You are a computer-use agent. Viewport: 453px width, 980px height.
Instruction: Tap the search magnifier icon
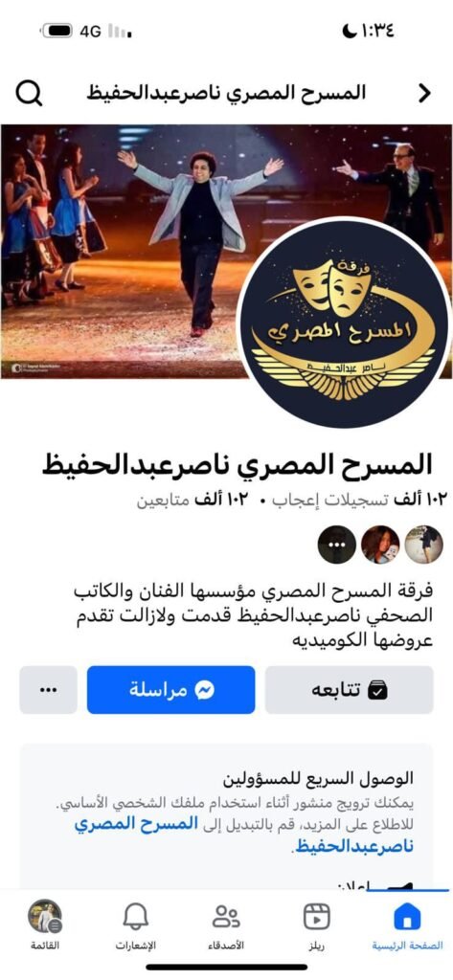[29, 94]
